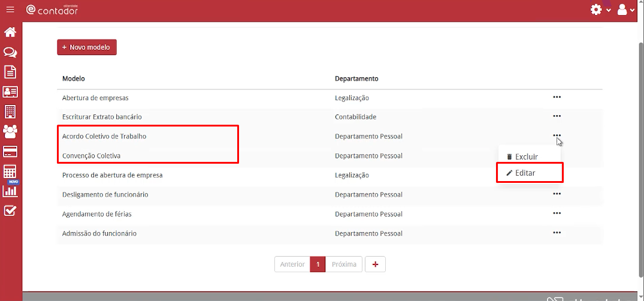Select Processo de abertura de empresa model
This screenshot has width=644, height=301.
(x=113, y=175)
